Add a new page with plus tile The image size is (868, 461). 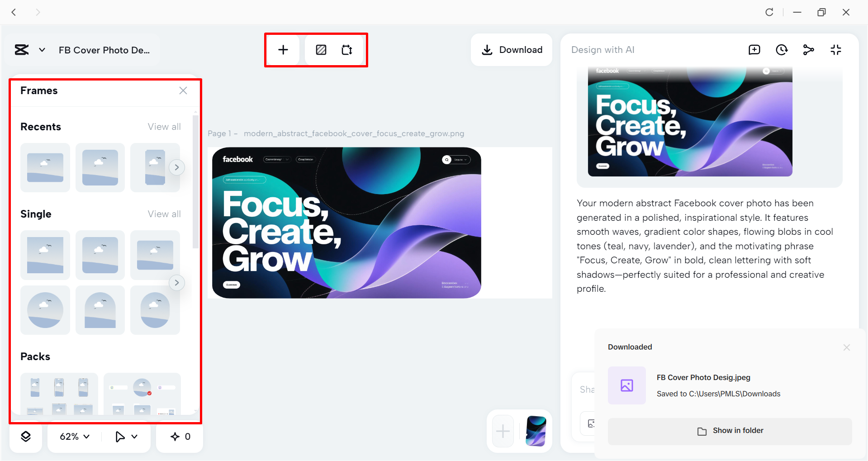(x=503, y=431)
